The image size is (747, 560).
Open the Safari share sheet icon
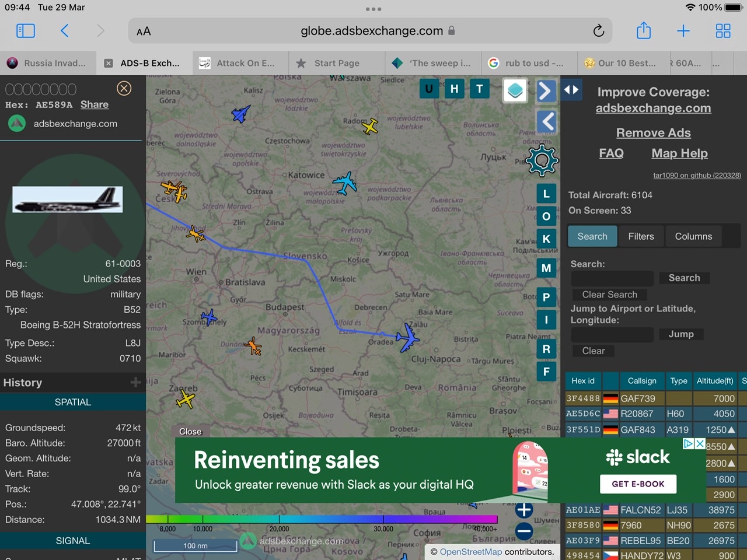(644, 30)
